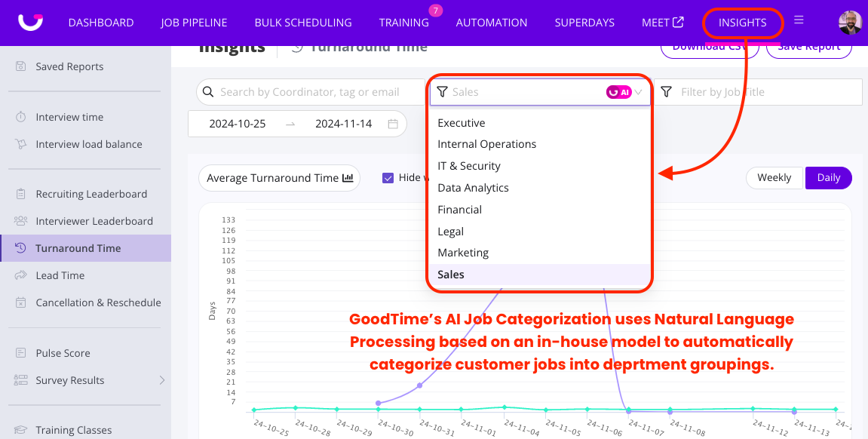Click the Training Classes graduation cap icon
Image resolution: width=868 pixels, height=439 pixels.
[x=20, y=430]
